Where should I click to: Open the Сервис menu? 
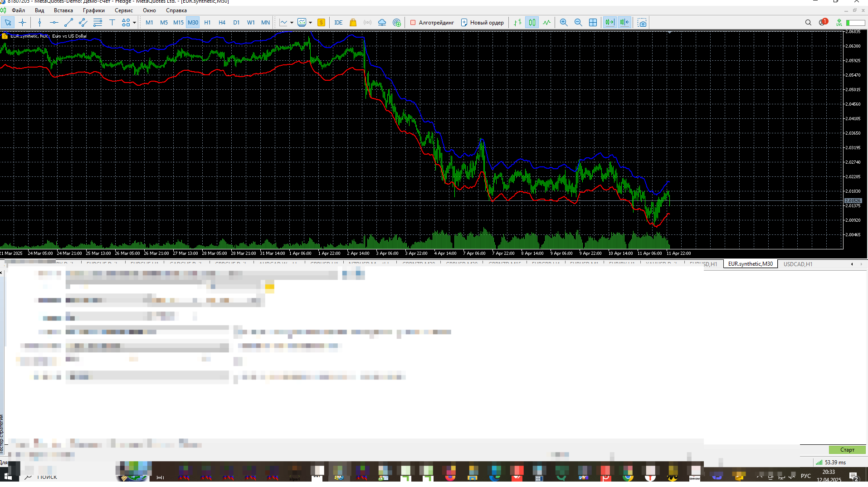(x=123, y=10)
